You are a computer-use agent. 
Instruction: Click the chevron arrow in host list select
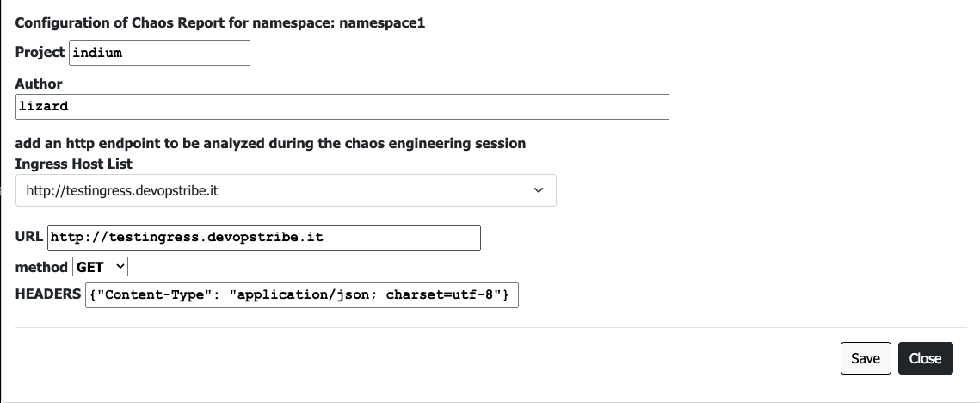[x=539, y=190]
